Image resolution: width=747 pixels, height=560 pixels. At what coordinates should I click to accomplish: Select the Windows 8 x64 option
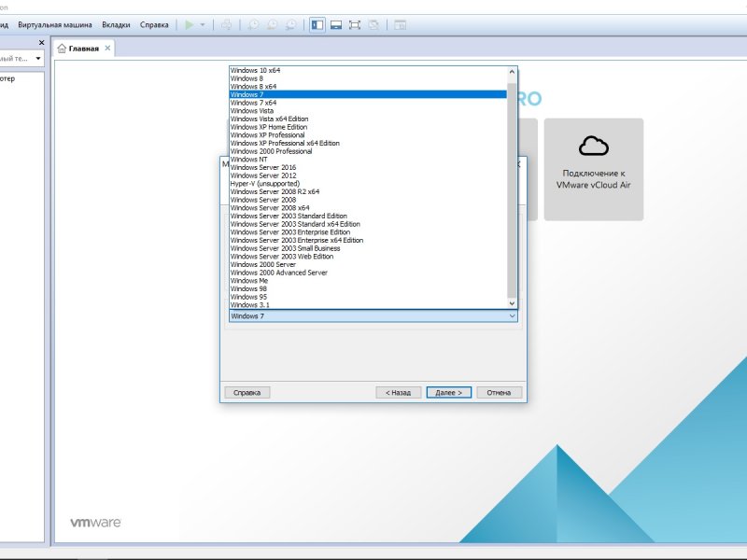pos(368,87)
